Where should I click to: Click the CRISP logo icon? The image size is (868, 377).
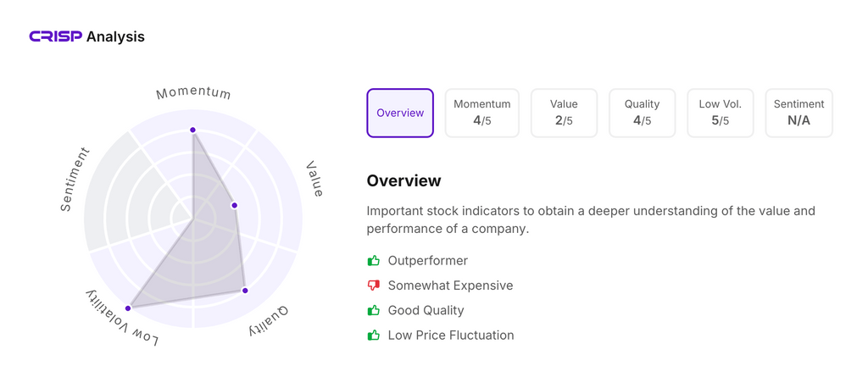pos(56,36)
